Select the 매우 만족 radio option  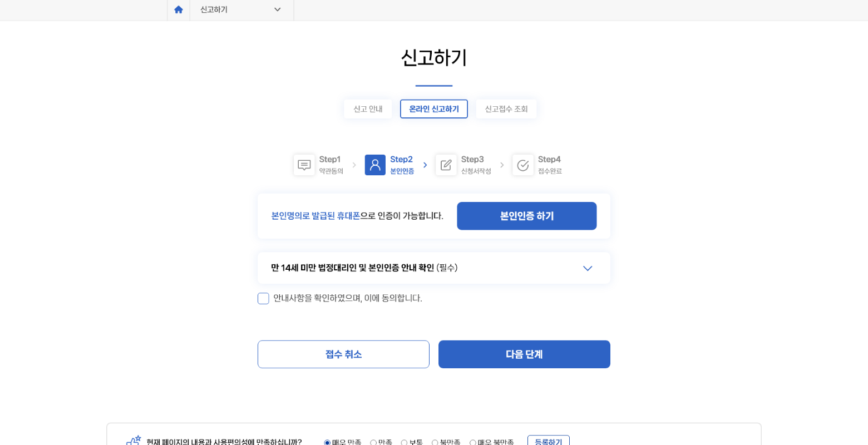[x=327, y=443]
